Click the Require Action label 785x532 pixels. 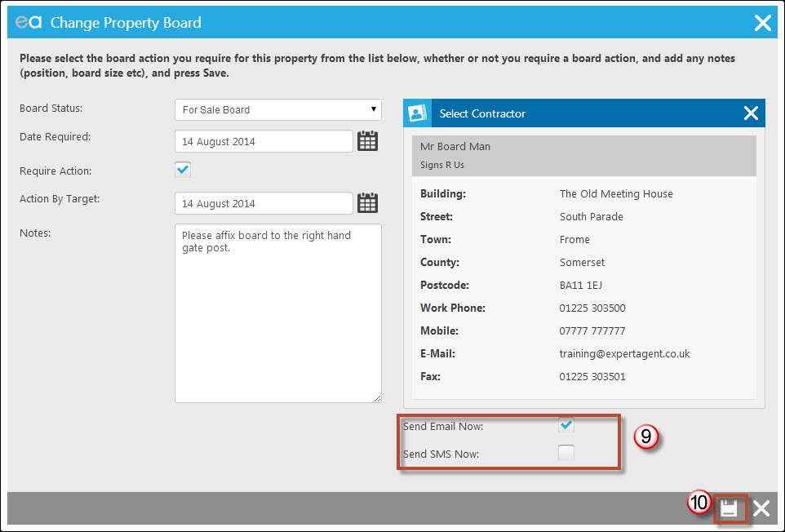click(55, 171)
